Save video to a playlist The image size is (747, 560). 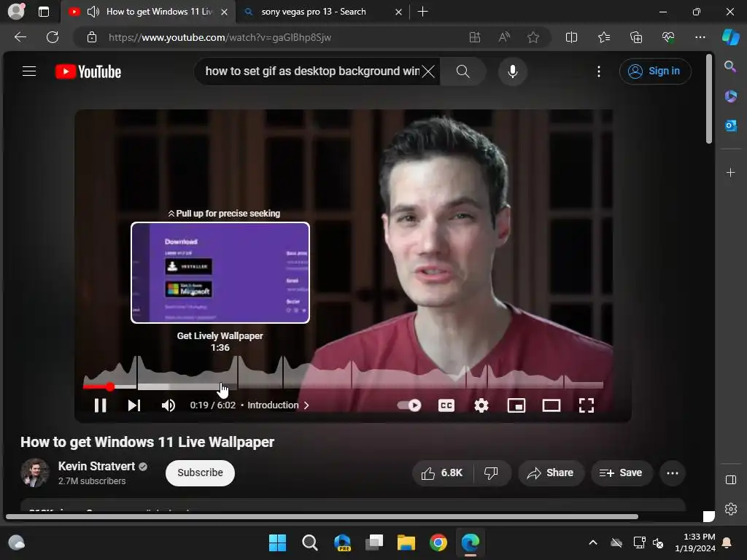click(x=621, y=472)
